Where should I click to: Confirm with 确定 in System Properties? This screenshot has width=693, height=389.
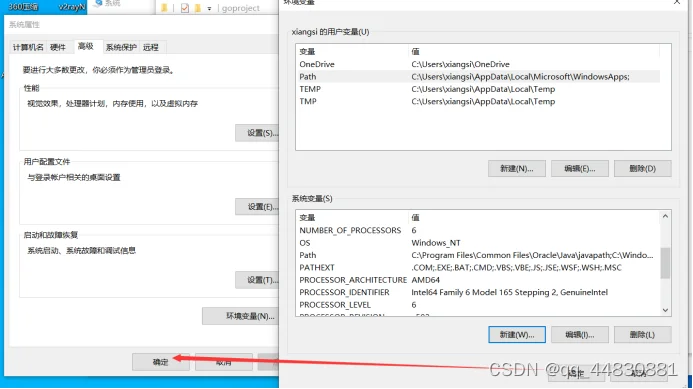[160, 362]
